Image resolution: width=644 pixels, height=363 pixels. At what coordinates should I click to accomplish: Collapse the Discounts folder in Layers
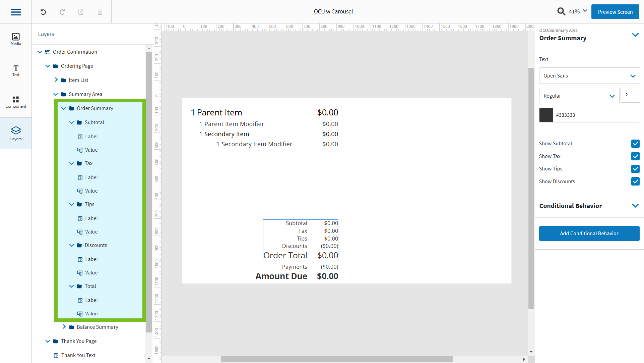(71, 245)
